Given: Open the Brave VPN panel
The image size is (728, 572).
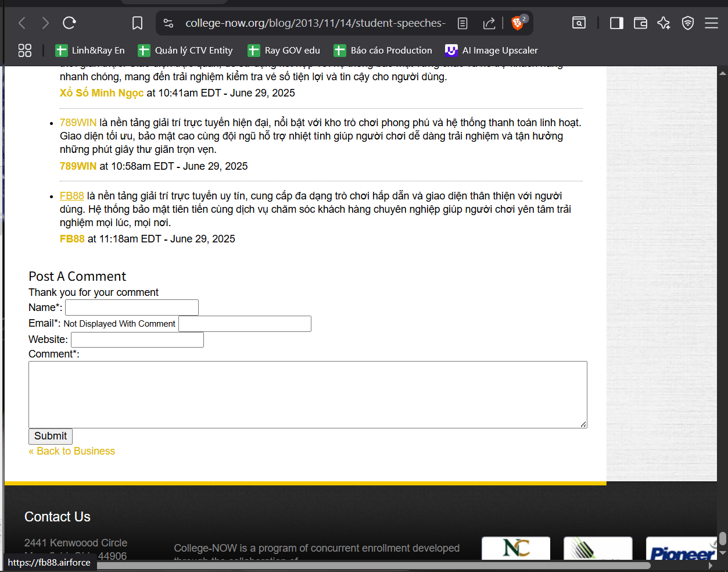Looking at the screenshot, I should click(688, 23).
